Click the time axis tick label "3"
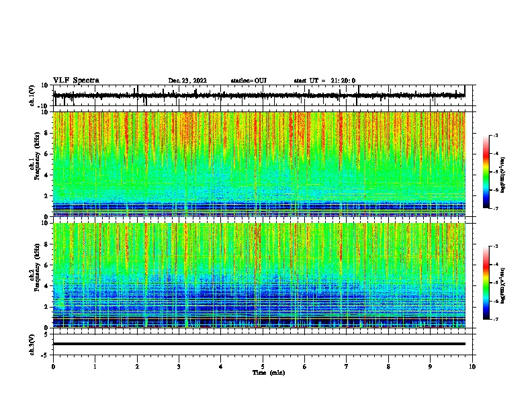This screenshot has width=532, height=411. [179, 367]
